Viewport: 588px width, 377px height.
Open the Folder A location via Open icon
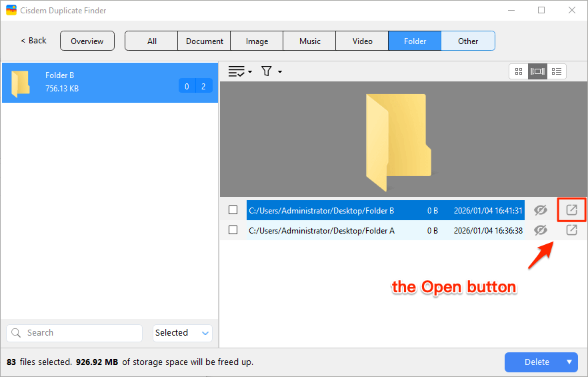[x=571, y=230]
